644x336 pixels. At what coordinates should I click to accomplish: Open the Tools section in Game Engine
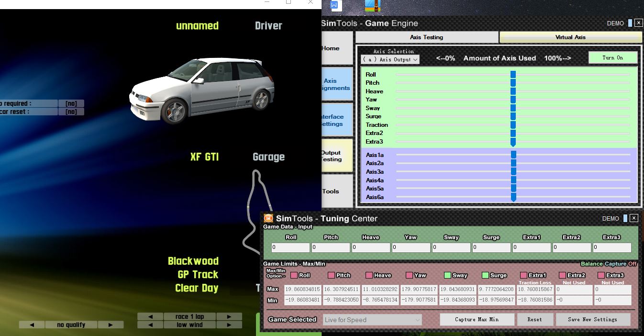337,191
